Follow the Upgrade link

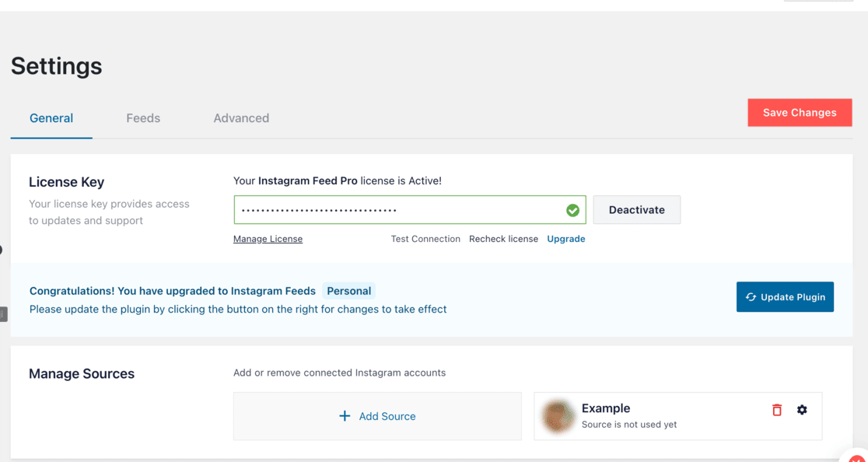(x=565, y=239)
